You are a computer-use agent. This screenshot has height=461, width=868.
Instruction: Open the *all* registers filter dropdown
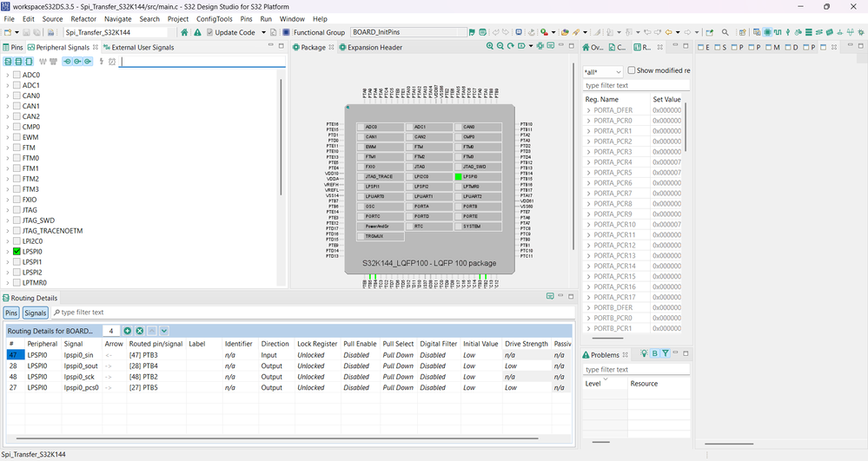coord(603,72)
